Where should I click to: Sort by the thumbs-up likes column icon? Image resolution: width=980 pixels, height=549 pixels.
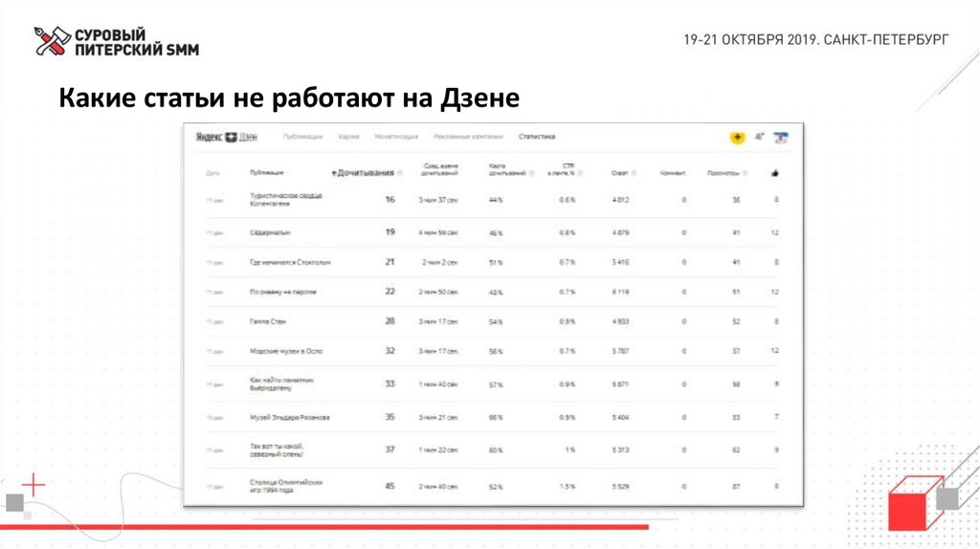[775, 173]
